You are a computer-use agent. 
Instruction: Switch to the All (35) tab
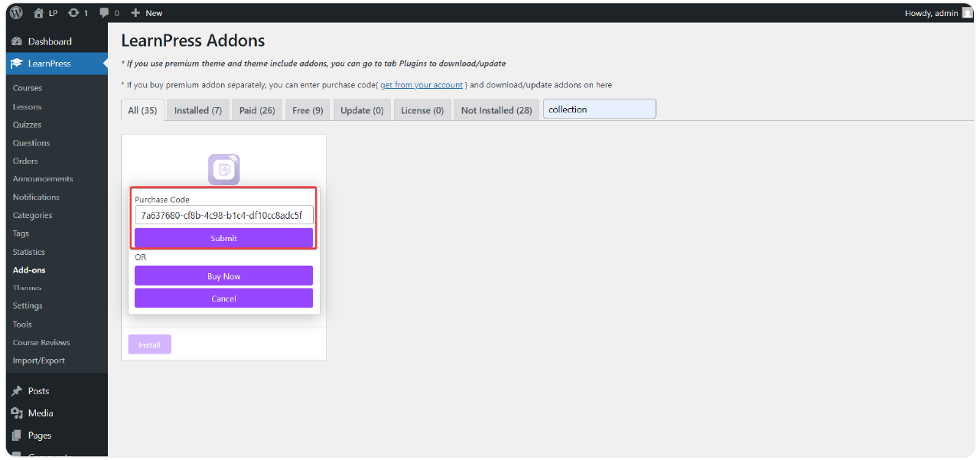coord(142,110)
